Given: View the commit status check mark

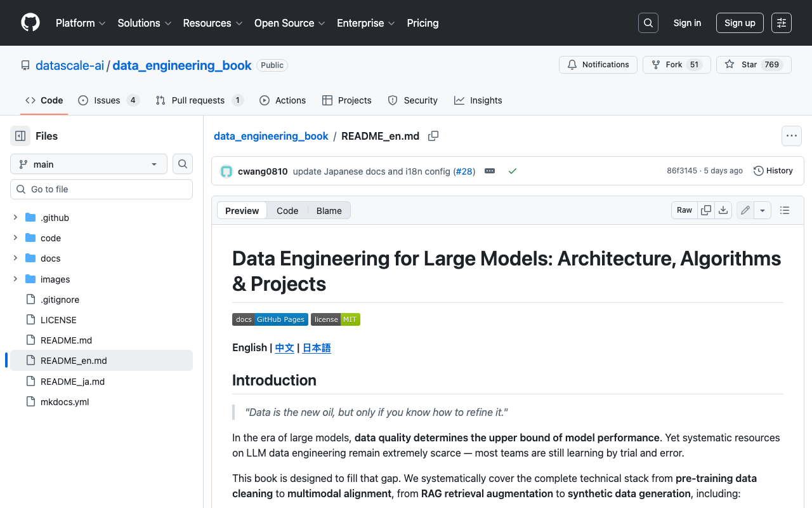Looking at the screenshot, I should point(513,171).
